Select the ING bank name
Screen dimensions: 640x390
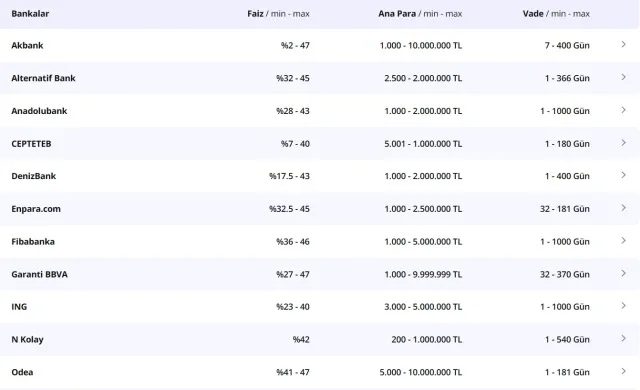click(19, 306)
